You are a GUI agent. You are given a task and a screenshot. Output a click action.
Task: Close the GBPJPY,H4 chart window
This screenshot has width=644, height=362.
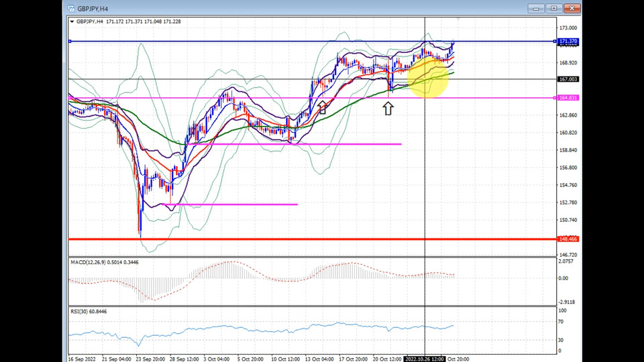coord(572,8)
